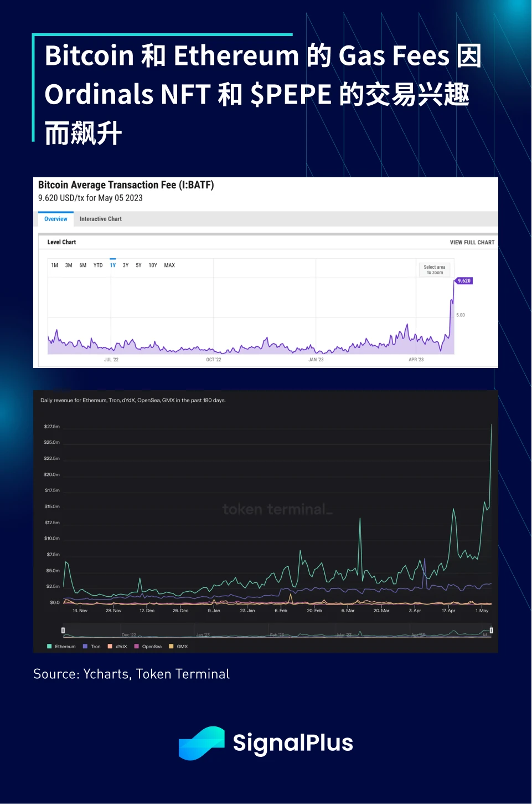Toggle the OpenSea legend series
The image size is (532, 804).
coord(148,647)
